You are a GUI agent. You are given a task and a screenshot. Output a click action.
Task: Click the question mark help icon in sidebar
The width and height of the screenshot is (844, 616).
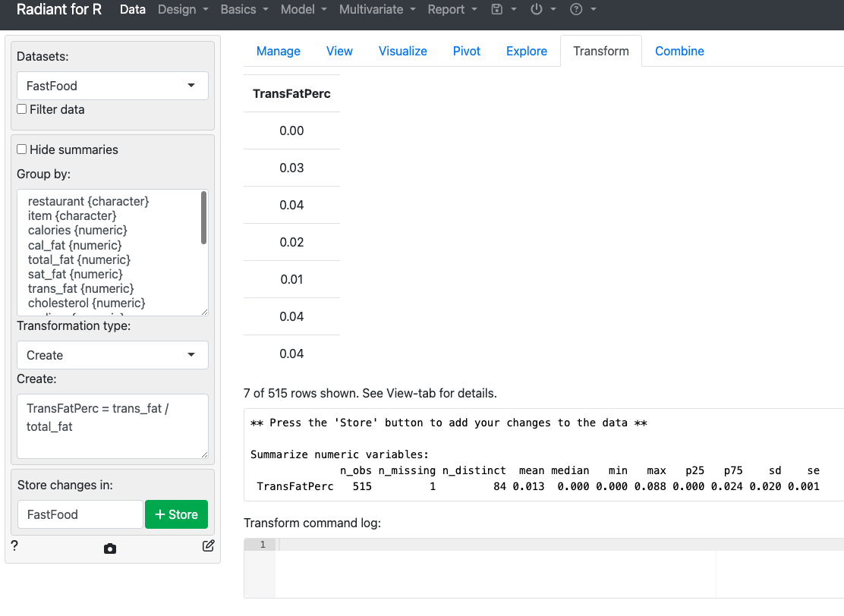tap(14, 545)
